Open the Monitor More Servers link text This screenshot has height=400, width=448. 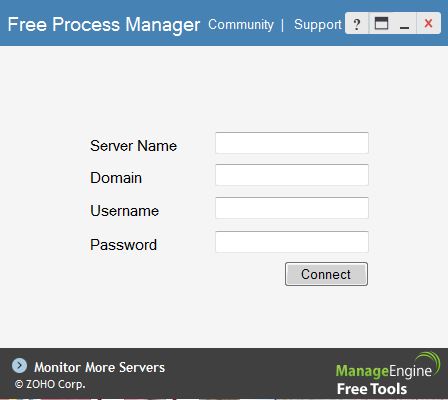tap(99, 367)
